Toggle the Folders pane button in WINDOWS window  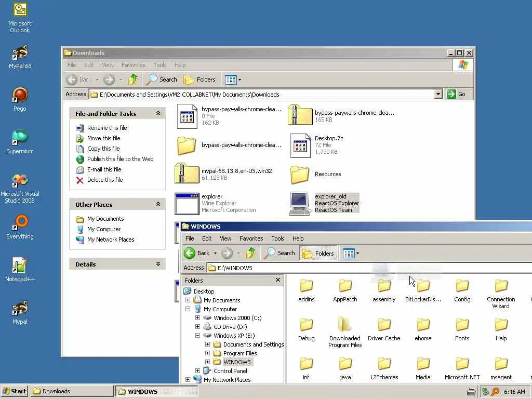point(318,253)
